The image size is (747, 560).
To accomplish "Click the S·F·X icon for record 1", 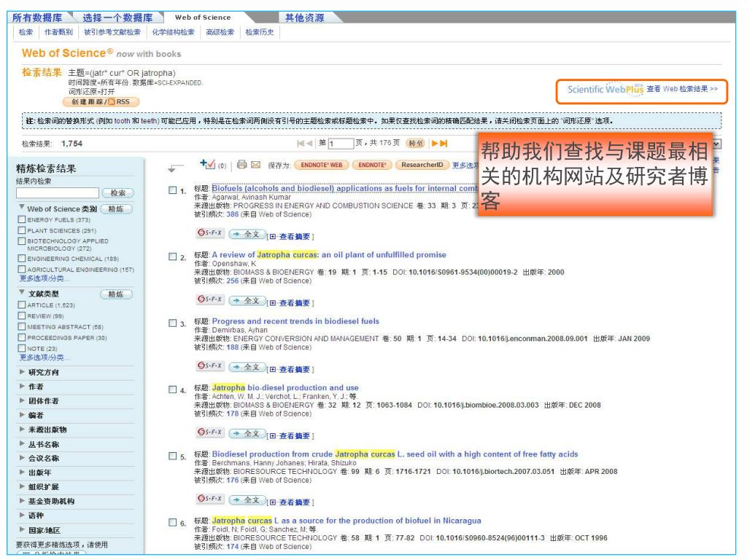I will [x=210, y=233].
